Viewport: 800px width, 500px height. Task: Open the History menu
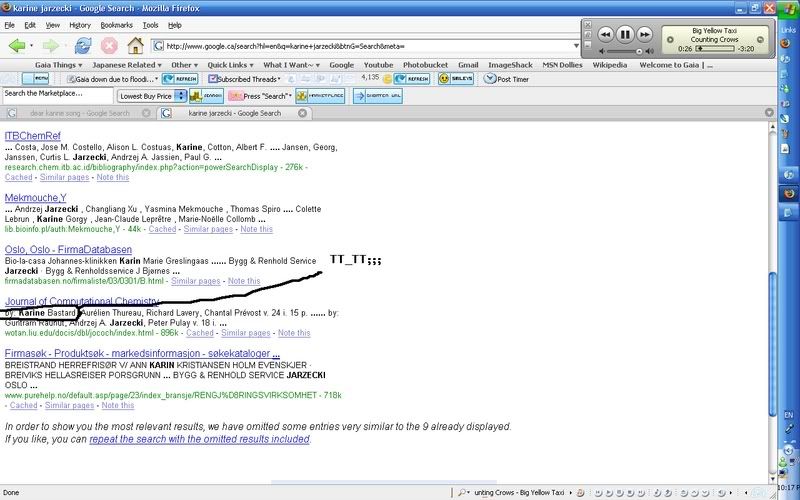[x=80, y=25]
